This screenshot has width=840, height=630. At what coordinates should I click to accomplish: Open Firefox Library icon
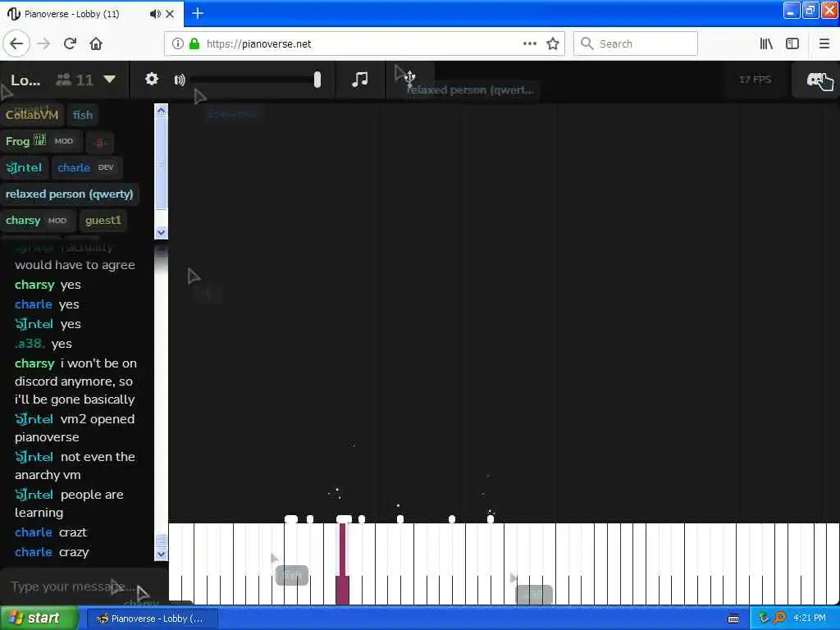tap(766, 43)
